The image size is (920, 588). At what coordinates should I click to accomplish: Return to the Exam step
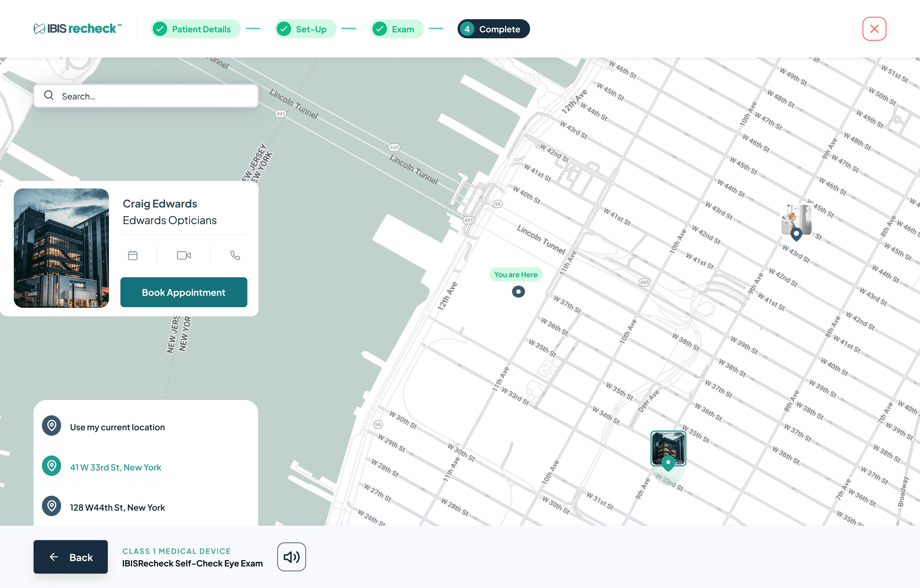click(397, 29)
